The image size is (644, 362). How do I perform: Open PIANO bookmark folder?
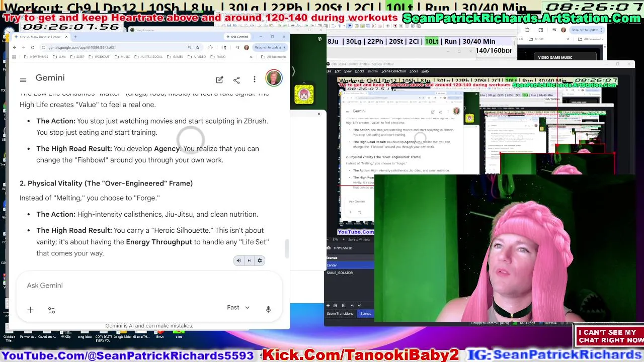(x=219, y=57)
